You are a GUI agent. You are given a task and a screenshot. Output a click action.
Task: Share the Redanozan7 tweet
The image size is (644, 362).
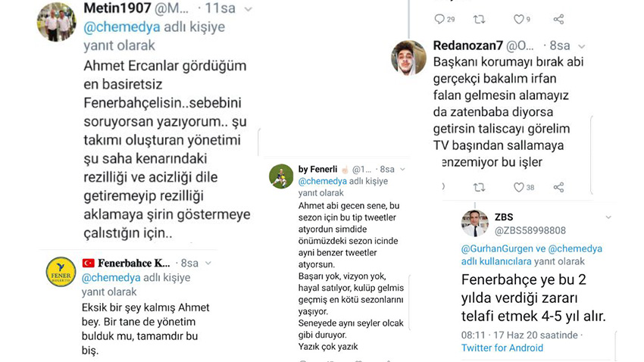point(559,187)
